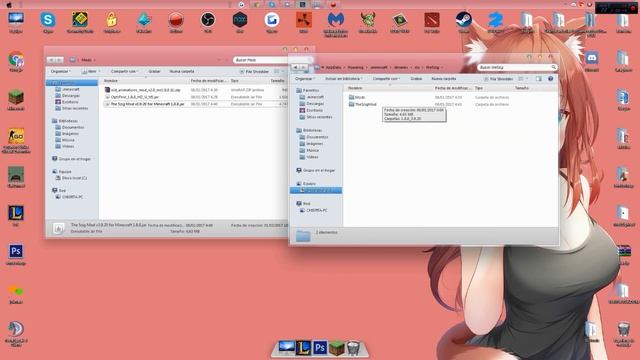The width and height of the screenshot is (640, 360).
Task: Open the Discord desktop icon
Action: click(592, 58)
